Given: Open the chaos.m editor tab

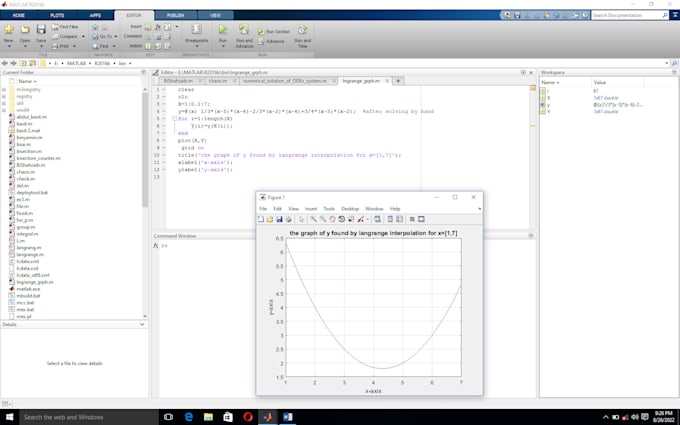Looking at the screenshot, I should pos(218,81).
